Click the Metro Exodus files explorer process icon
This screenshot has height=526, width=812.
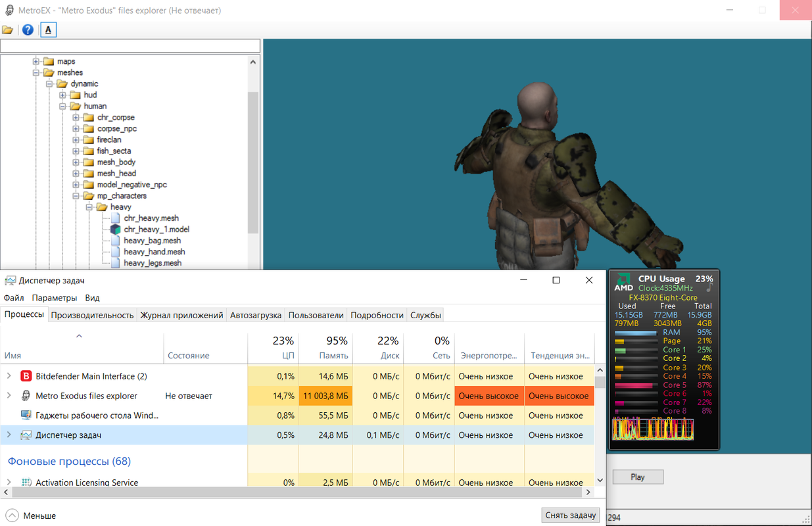pos(26,396)
